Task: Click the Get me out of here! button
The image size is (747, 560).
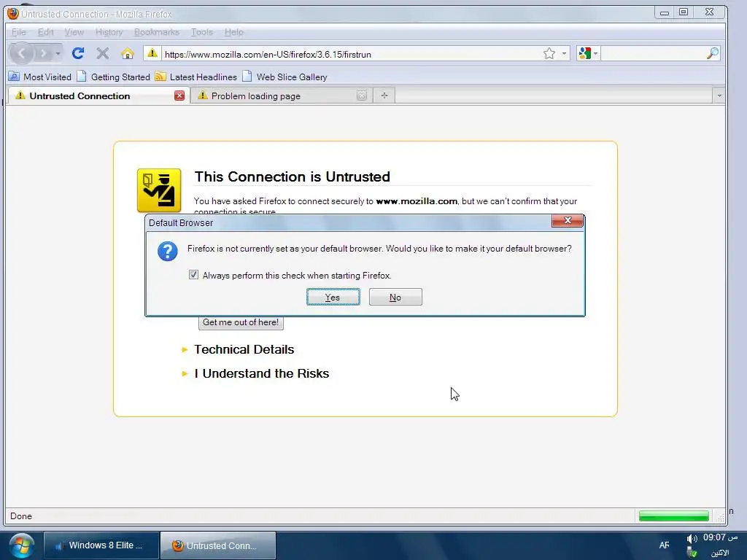Action: click(241, 322)
